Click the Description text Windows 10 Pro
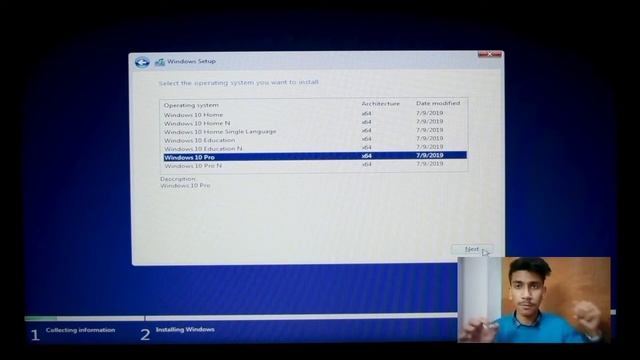 185,185
